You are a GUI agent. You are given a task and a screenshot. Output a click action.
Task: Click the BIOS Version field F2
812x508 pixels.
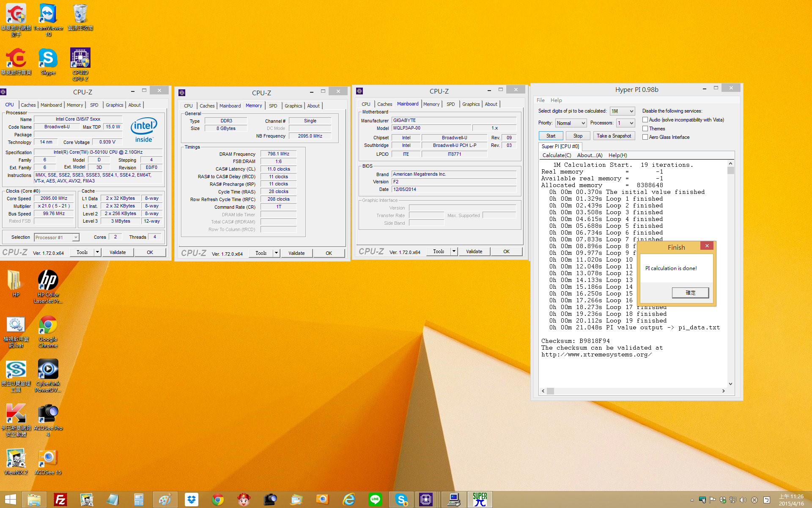click(454, 182)
